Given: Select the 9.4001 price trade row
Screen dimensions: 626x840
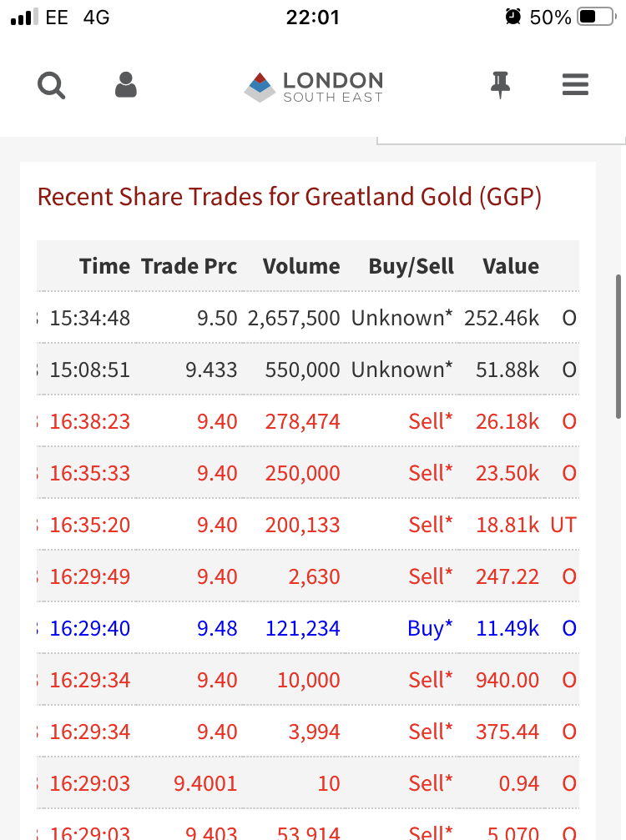Looking at the screenshot, I should point(308,784).
